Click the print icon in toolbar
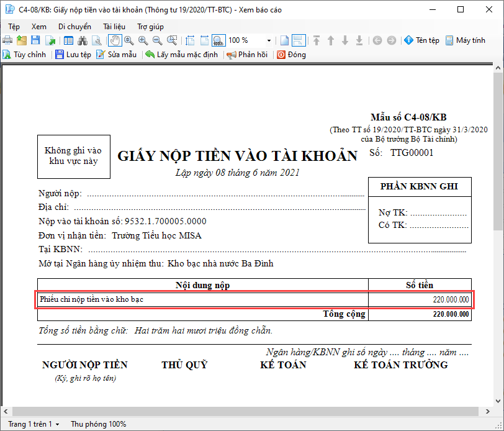This screenshot has width=504, height=431. coord(8,40)
